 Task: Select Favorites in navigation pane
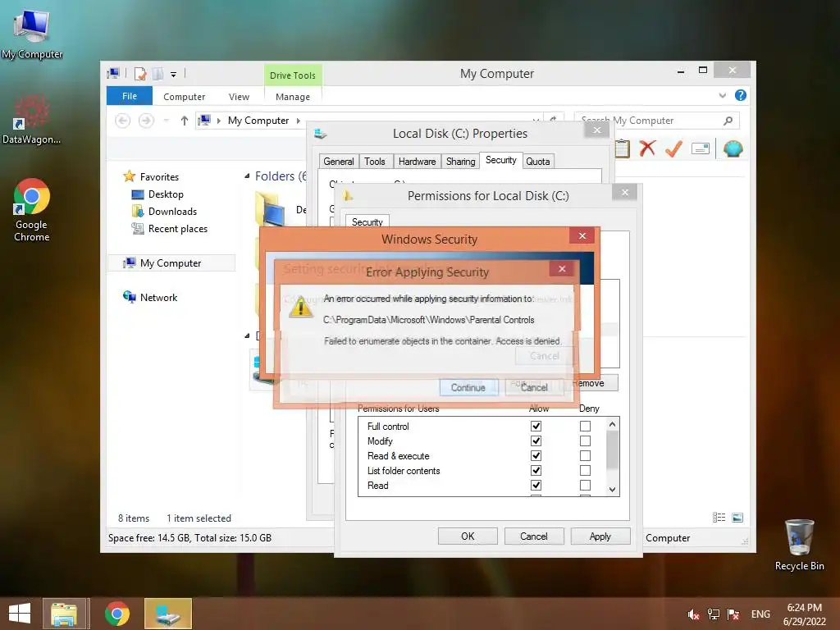pos(159,177)
